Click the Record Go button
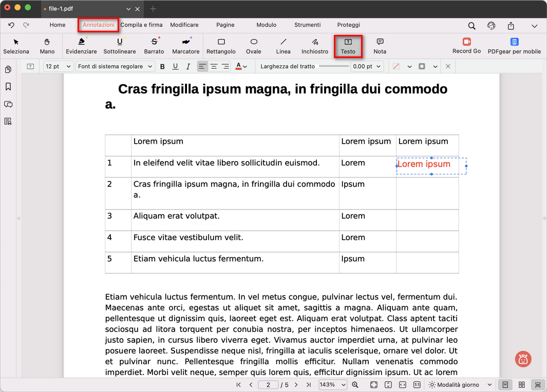Image resolution: width=547 pixels, height=392 pixels. 466,46
